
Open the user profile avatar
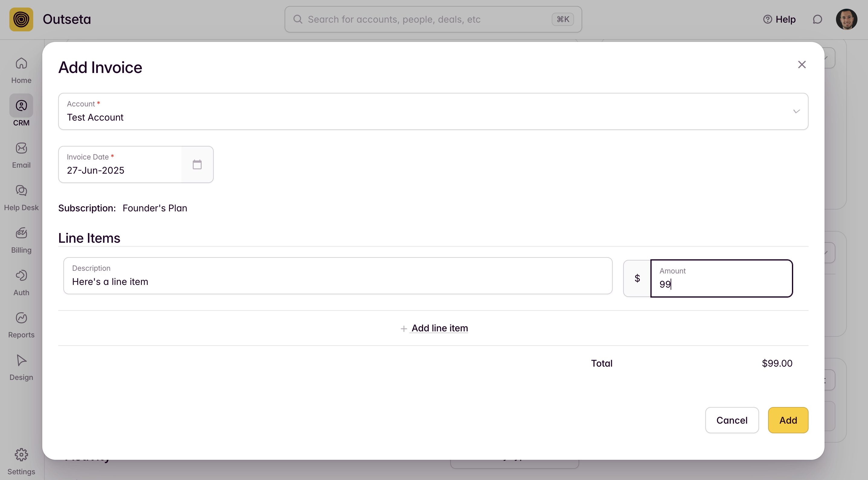[846, 20]
